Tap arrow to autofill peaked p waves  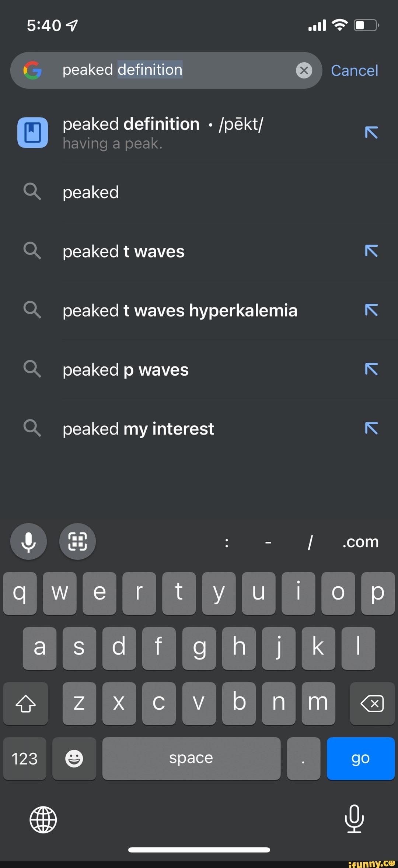tap(372, 370)
